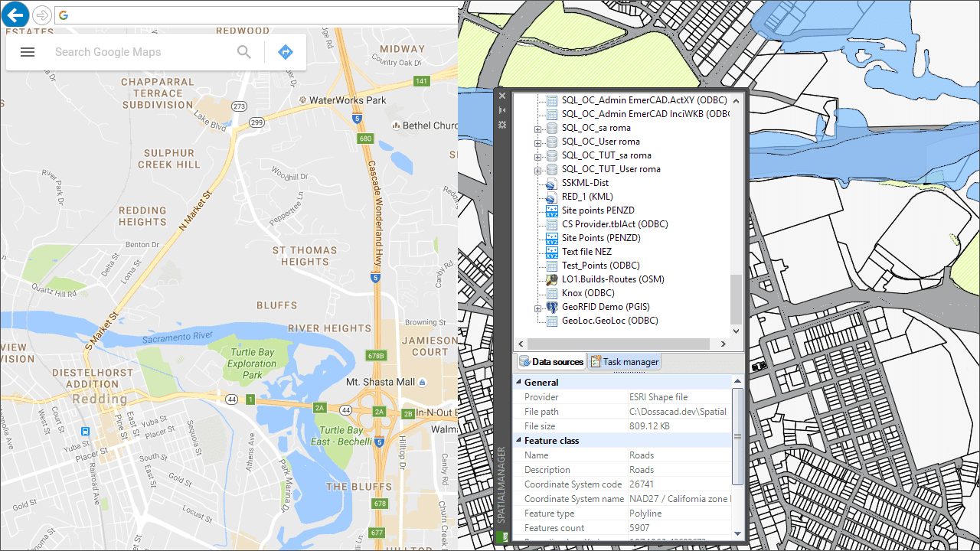Click the properties grid scroll down arrow

click(737, 533)
